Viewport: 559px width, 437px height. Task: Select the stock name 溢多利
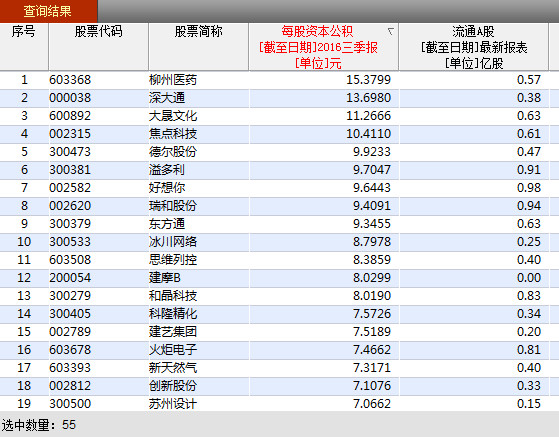tap(167, 170)
